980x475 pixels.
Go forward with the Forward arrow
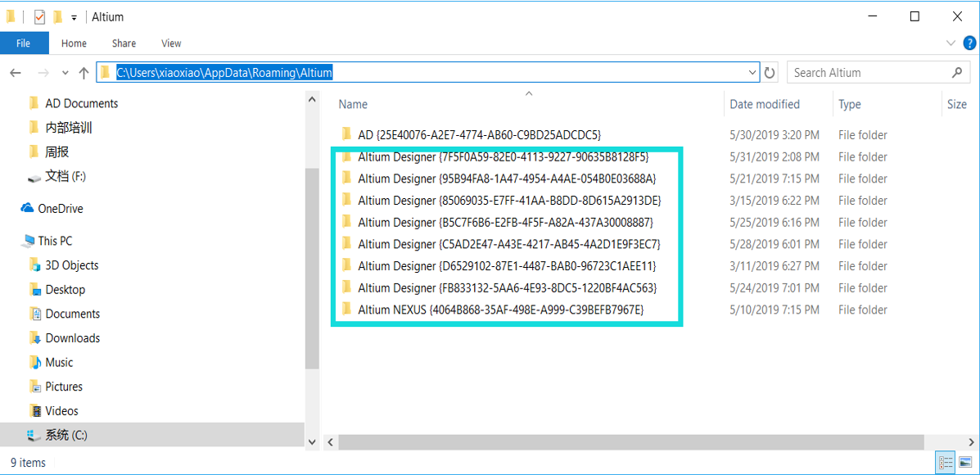[43, 73]
